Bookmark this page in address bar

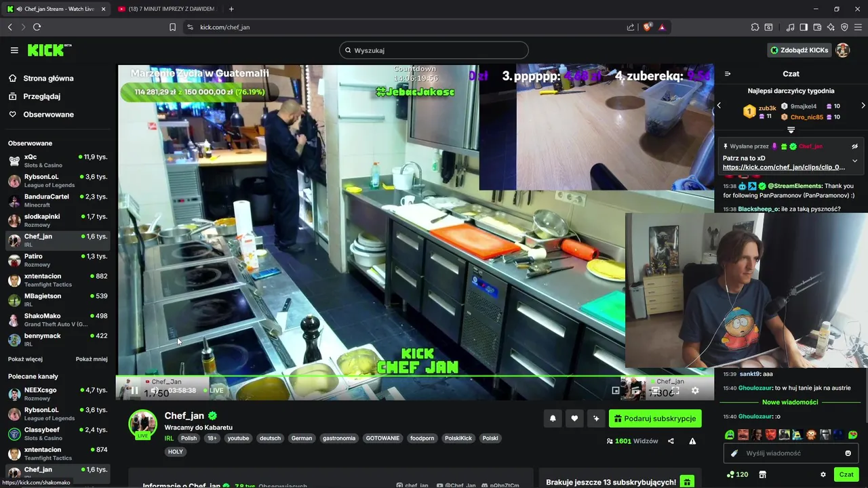(172, 27)
